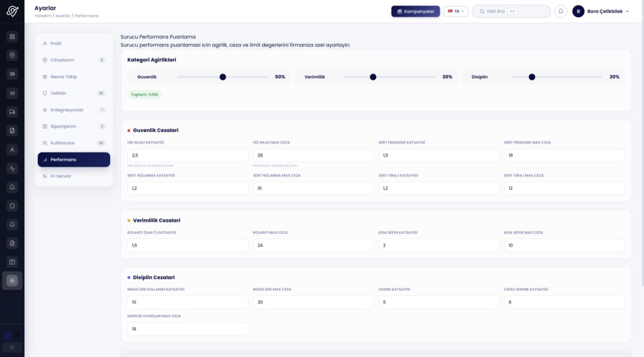Open the truck vehicles icon in left sidebar
Image resolution: width=644 pixels, height=357 pixels.
pyautogui.click(x=12, y=112)
